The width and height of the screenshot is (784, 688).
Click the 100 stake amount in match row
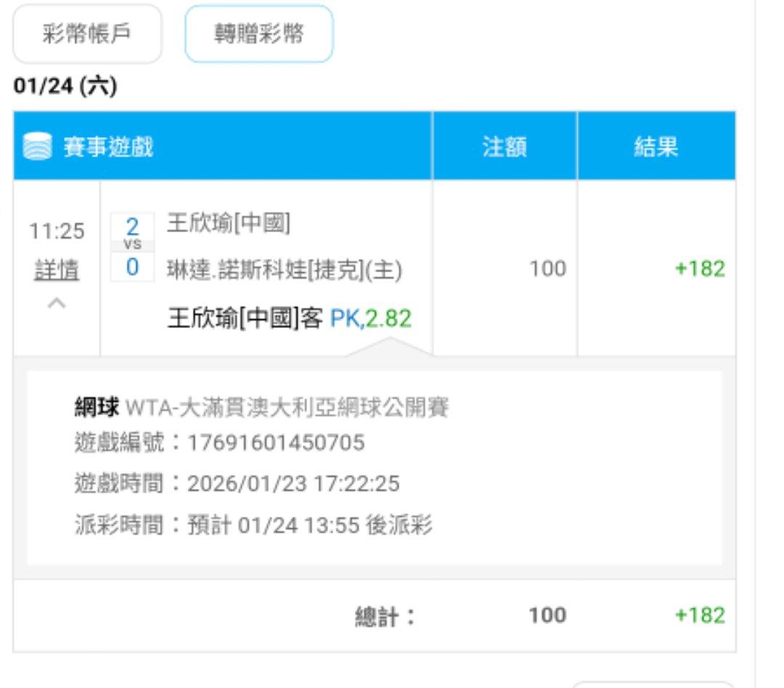coord(547,269)
